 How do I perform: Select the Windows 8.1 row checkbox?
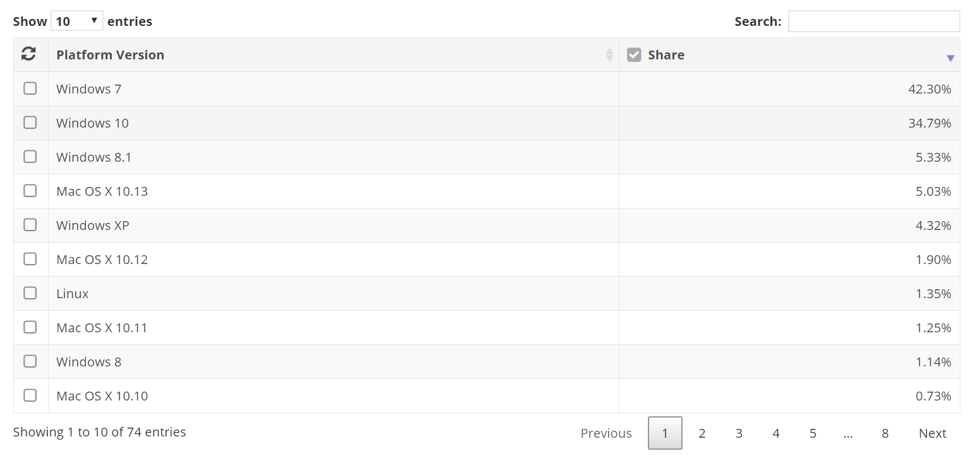(30, 157)
